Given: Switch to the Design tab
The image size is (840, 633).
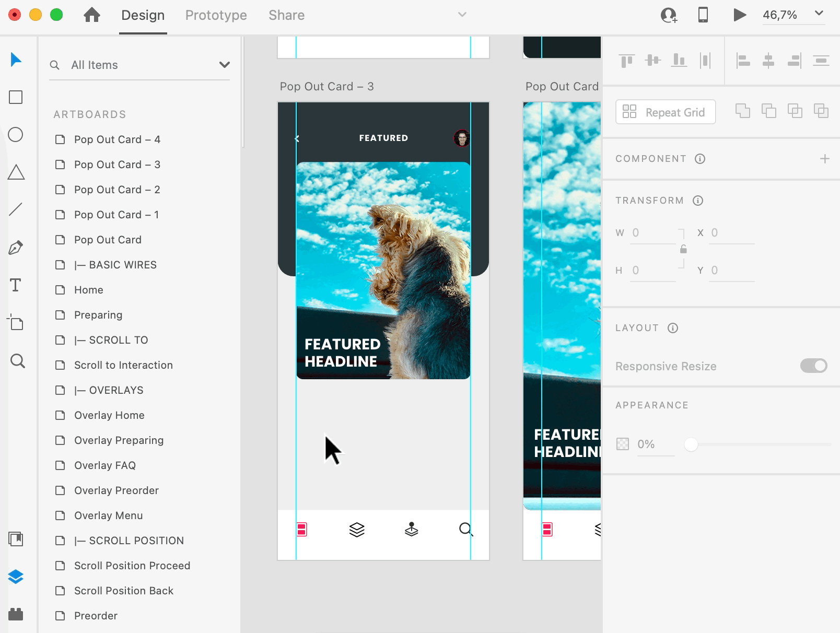Looking at the screenshot, I should [143, 15].
